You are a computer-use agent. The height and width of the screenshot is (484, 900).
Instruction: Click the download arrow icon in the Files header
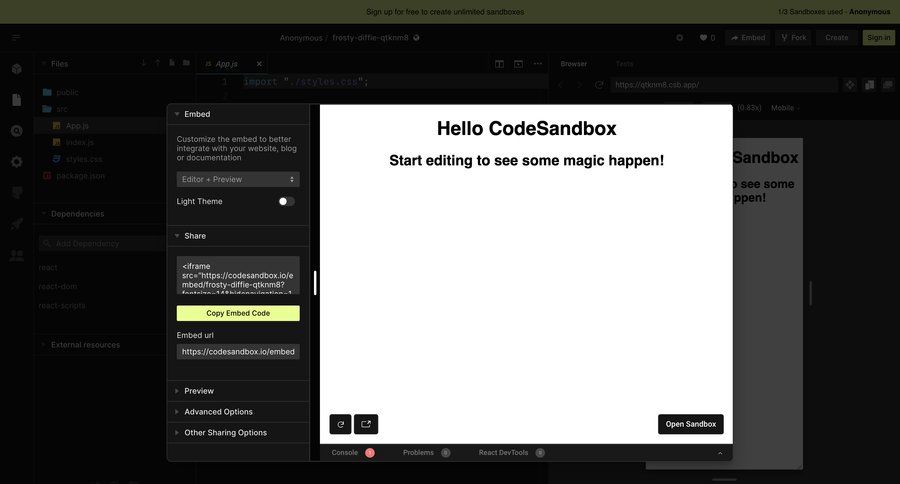[x=143, y=63]
